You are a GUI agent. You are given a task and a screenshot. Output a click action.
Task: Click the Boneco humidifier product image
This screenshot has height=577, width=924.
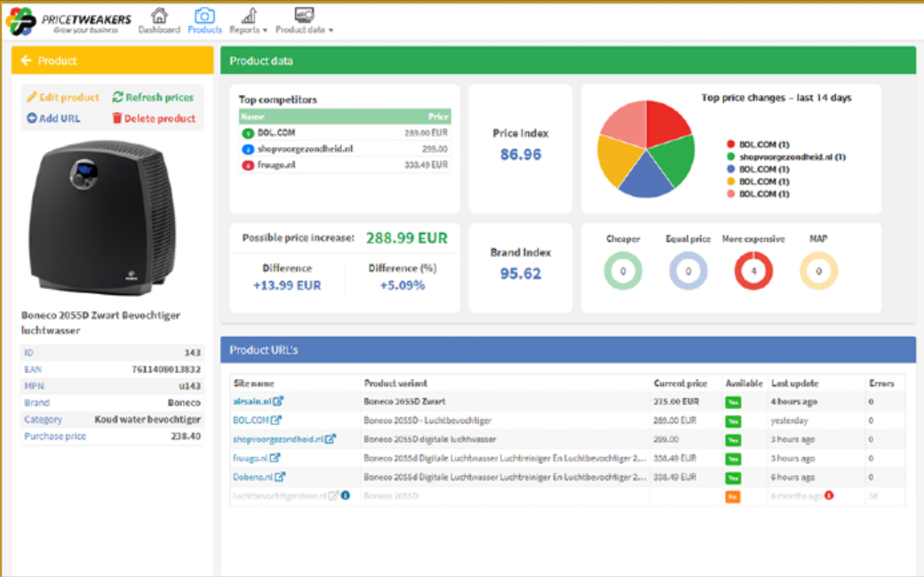(102, 219)
